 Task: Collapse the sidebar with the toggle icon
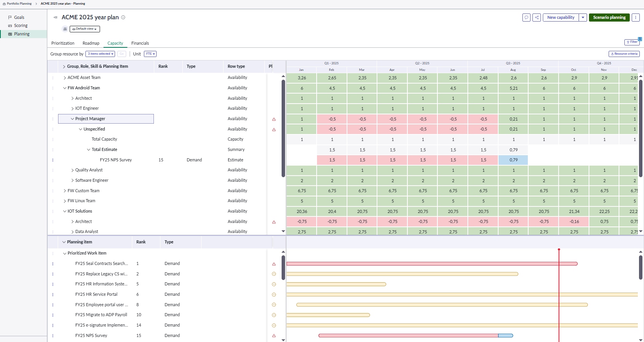[55, 17]
